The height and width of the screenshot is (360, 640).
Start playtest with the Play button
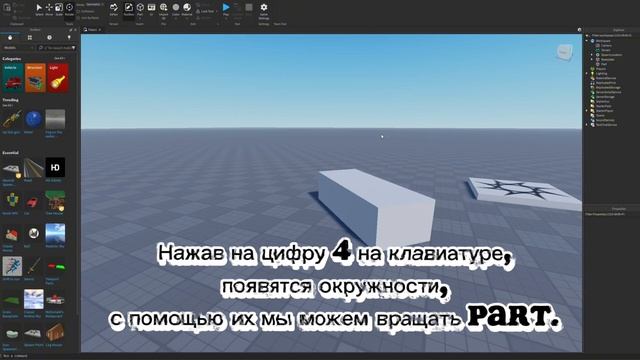[226, 8]
